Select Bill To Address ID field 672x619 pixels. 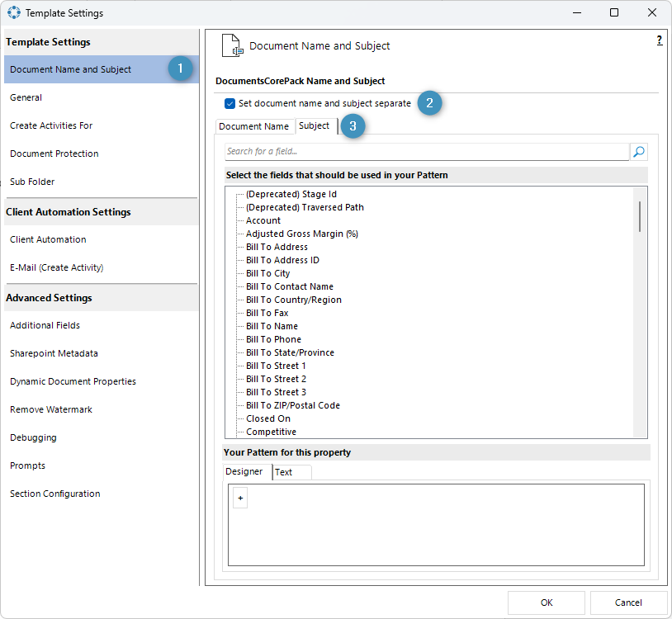tap(282, 261)
